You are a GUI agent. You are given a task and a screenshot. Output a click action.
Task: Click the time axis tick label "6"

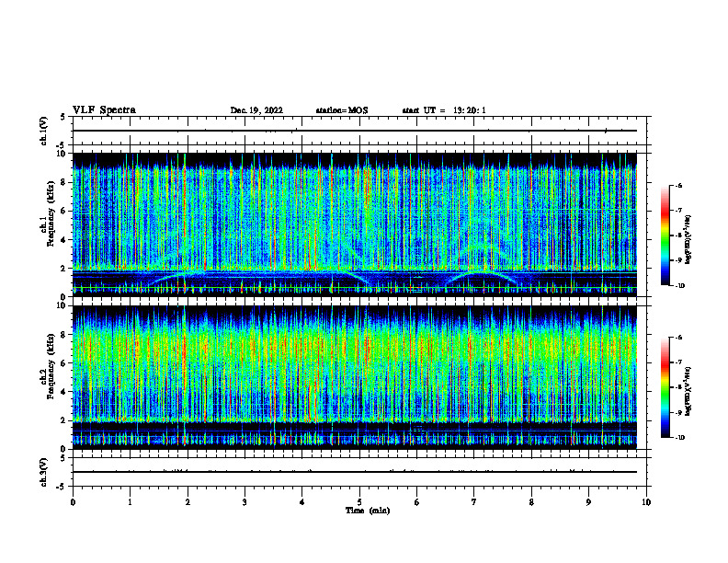pyautogui.click(x=416, y=502)
